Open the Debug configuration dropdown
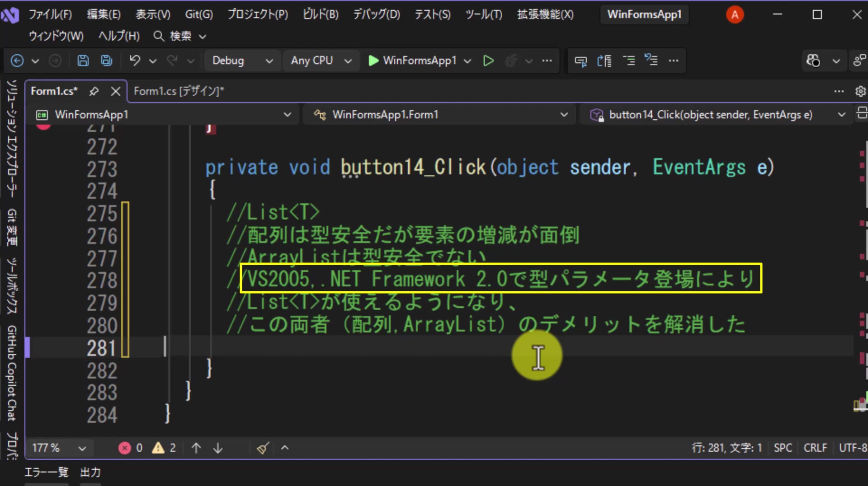Image resolution: width=868 pixels, height=486 pixels. click(x=242, y=61)
